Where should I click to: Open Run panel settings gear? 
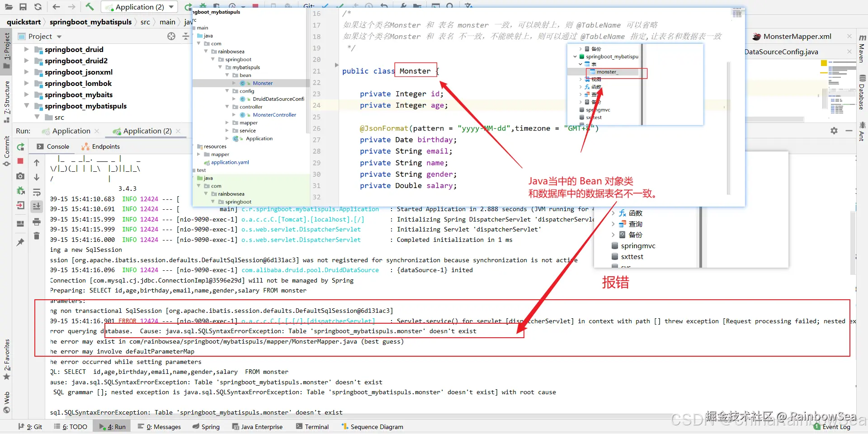coord(834,131)
